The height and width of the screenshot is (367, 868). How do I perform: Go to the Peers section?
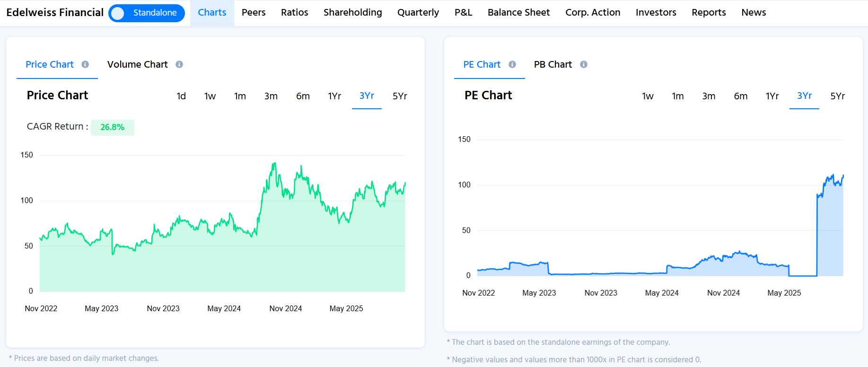click(254, 13)
